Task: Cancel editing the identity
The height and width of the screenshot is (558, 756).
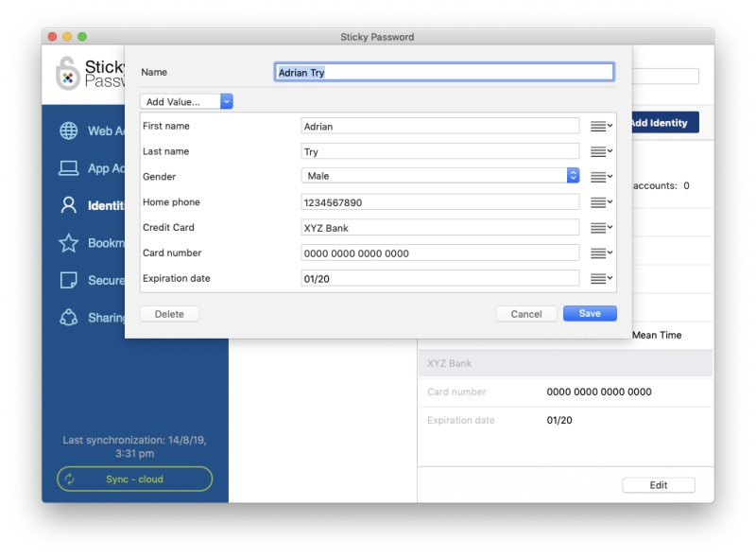Action: click(526, 314)
